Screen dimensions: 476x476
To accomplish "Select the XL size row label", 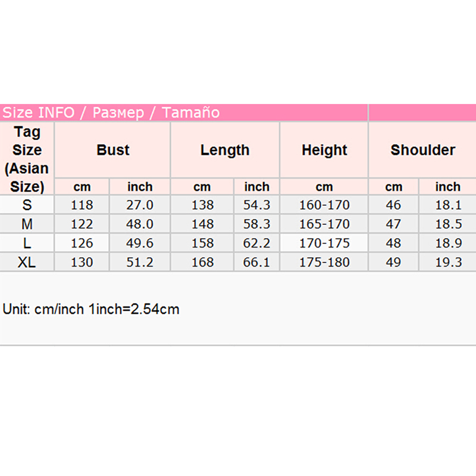I will click(27, 262).
